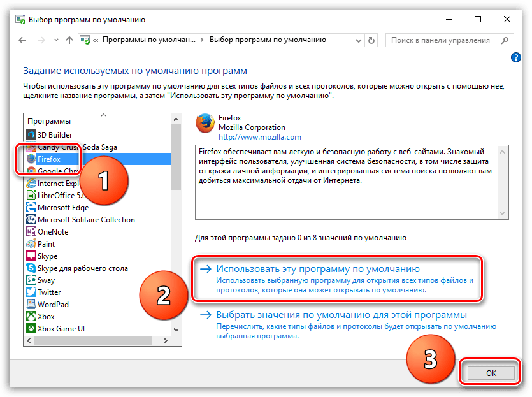This screenshot has width=532, height=397.
Task: Click the up-one-level arrow
Action: [x=69, y=40]
